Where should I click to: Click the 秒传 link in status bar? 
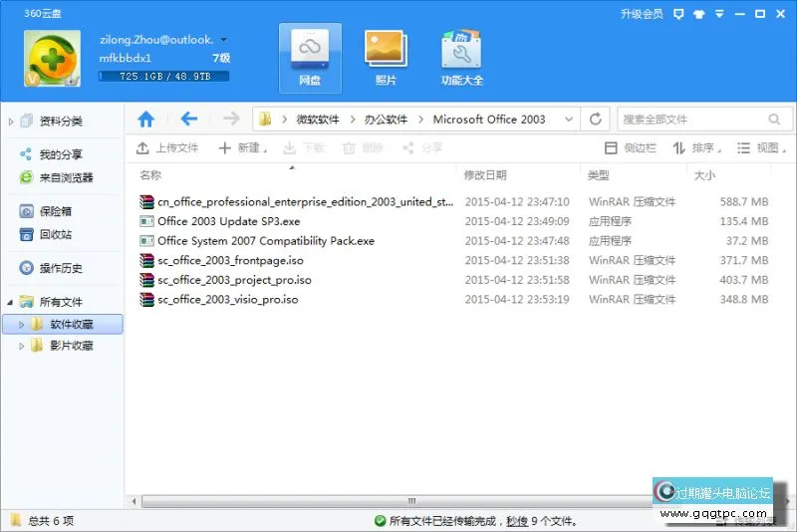(x=517, y=521)
